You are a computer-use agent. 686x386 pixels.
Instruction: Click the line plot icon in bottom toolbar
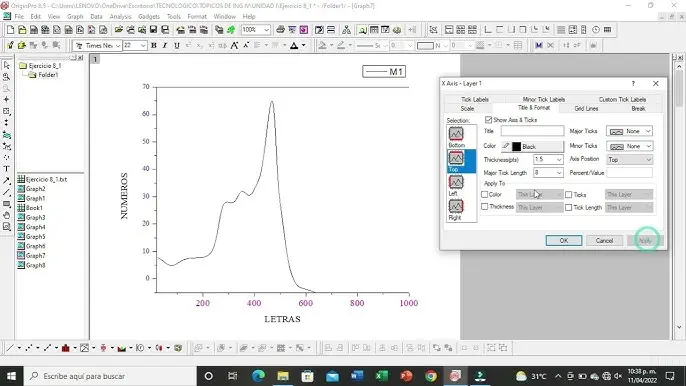click(x=10, y=348)
